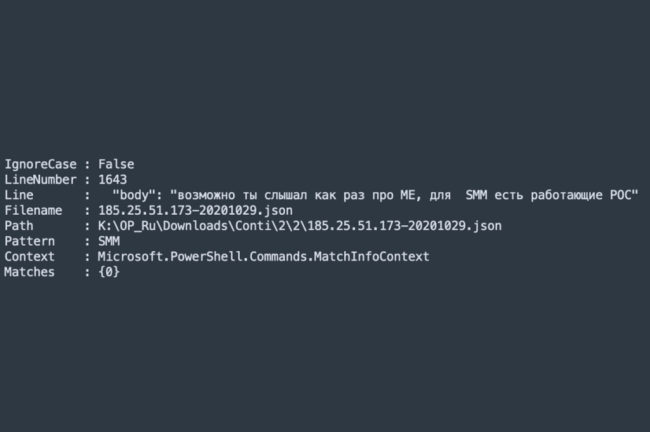The image size is (650, 433).
Task: Click the Microsoft.PowerShell.Commands.MatchInfoContext value
Action: 264,256
